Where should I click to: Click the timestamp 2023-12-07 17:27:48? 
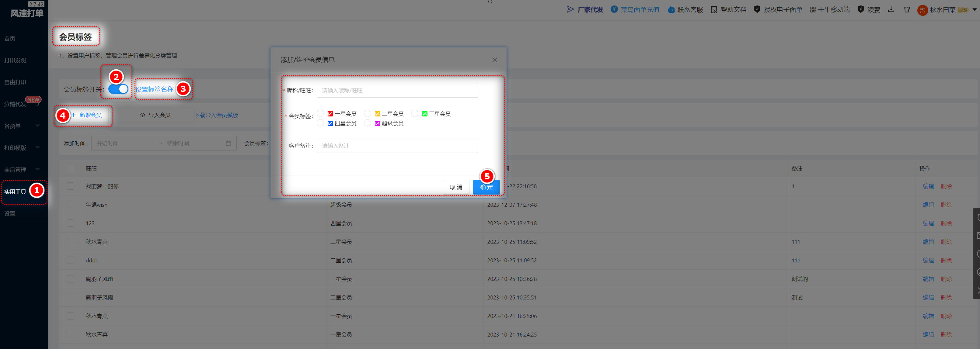point(512,205)
